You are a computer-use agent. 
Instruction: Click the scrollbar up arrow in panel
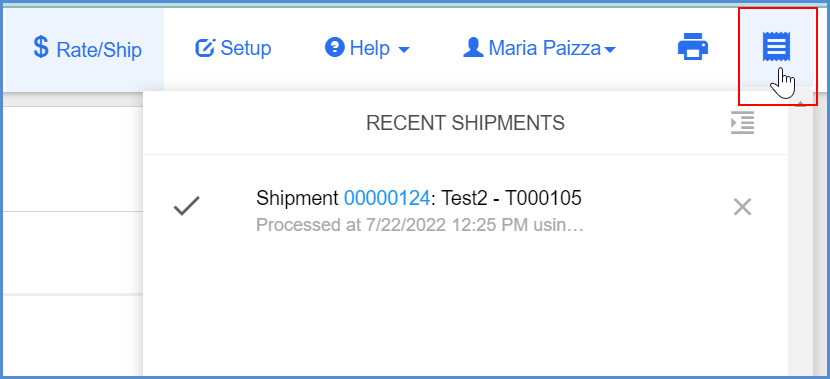(800, 104)
